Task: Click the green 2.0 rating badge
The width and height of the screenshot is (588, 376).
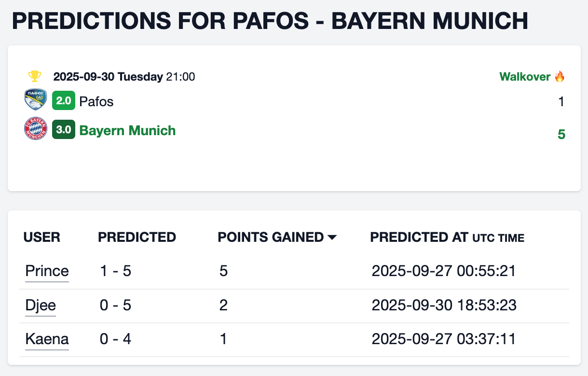Action: [64, 101]
